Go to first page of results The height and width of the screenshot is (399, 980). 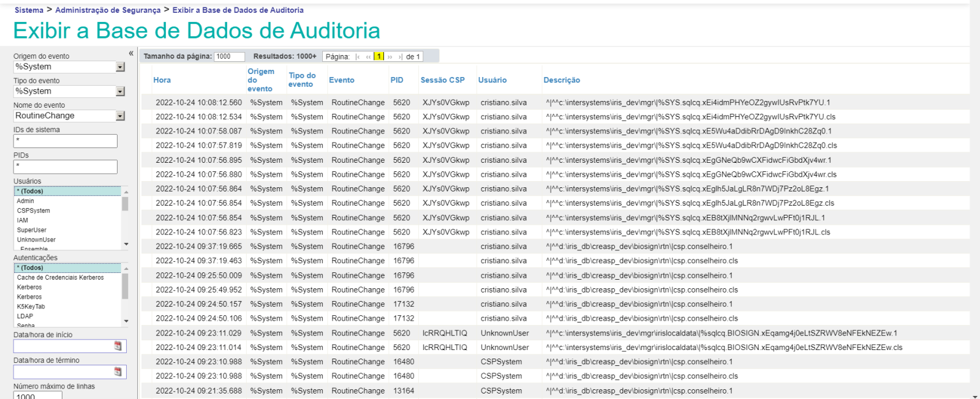(358, 57)
